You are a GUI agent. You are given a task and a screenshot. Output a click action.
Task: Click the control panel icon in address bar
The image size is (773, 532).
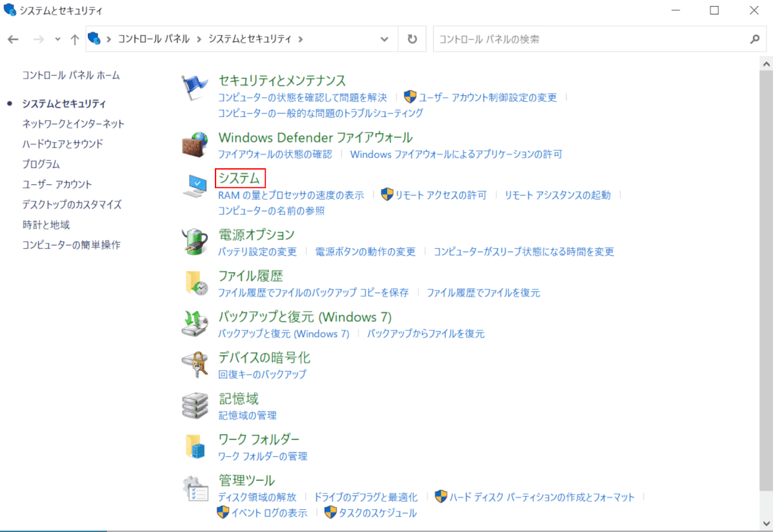coord(94,39)
